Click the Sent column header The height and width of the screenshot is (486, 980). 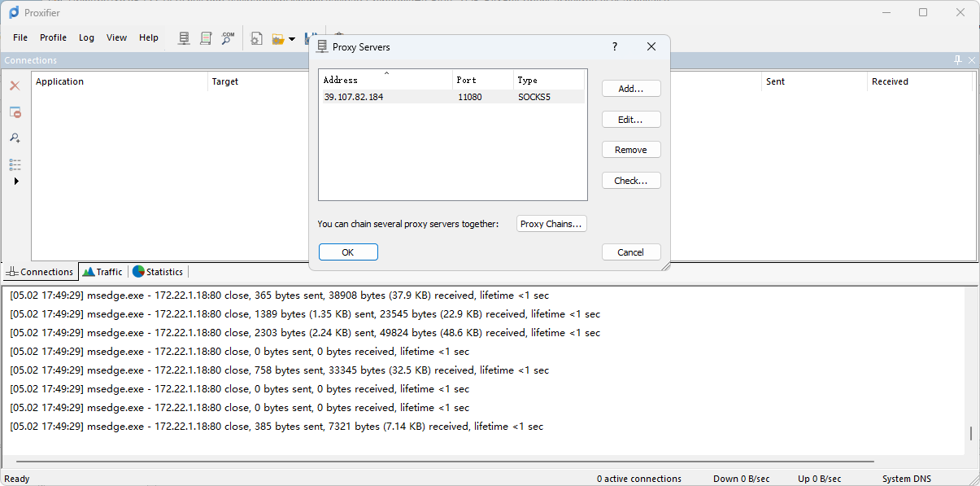pos(815,81)
